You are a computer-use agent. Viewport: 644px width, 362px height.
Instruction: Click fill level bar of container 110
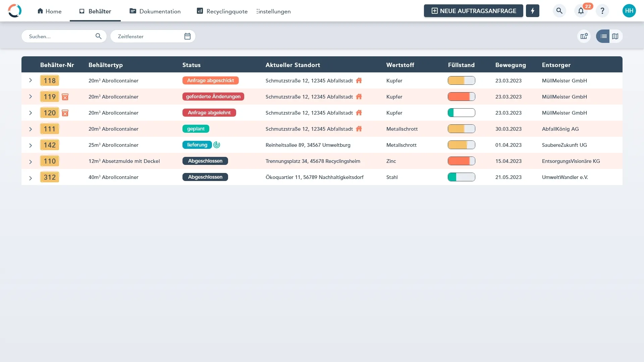tap(461, 161)
